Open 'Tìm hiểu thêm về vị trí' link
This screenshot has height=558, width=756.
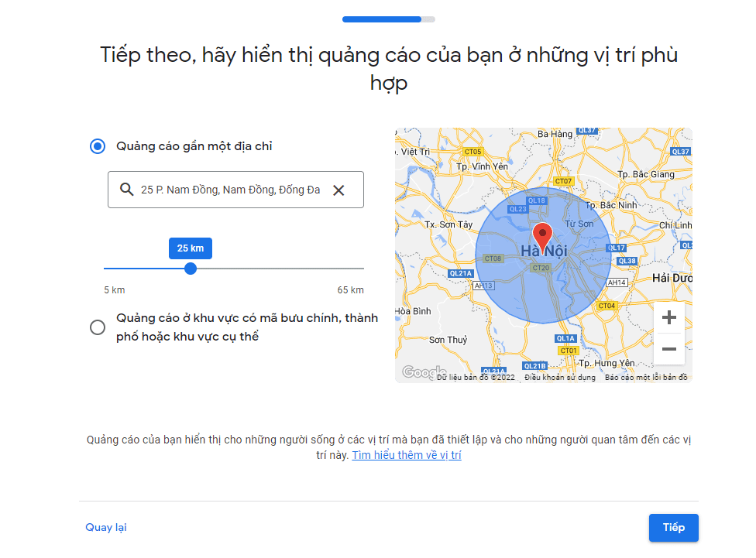coord(407,455)
